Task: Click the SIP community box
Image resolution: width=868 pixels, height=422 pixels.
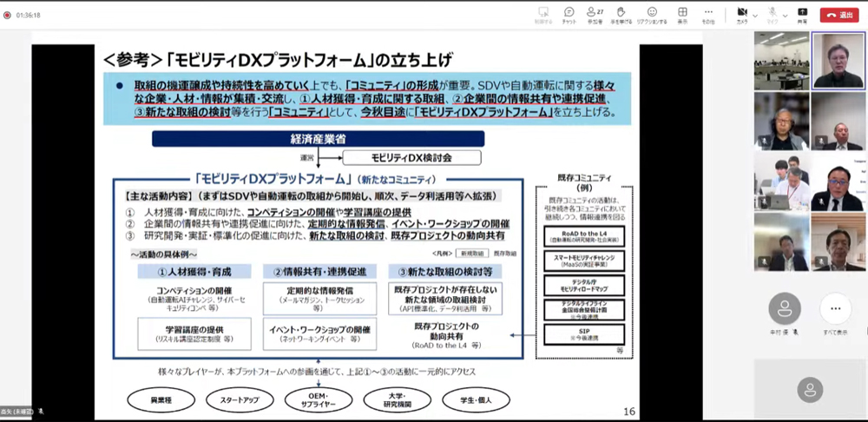Action: point(584,334)
